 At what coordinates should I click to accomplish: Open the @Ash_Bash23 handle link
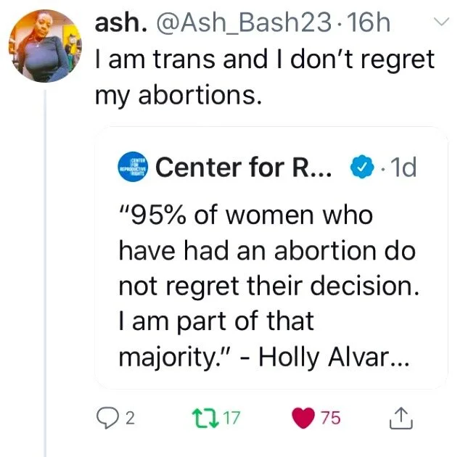(x=237, y=22)
